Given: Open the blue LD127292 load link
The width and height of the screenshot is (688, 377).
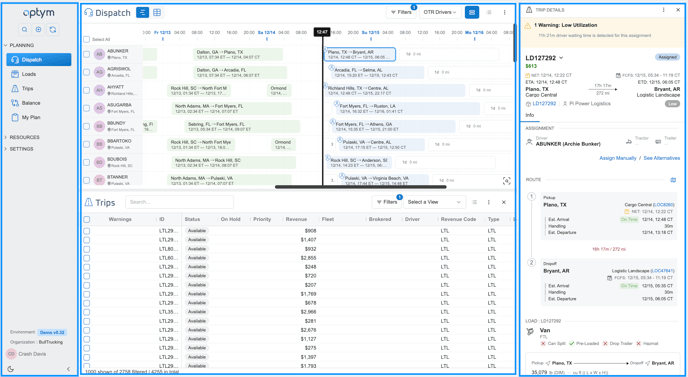Looking at the screenshot, I should 544,104.
